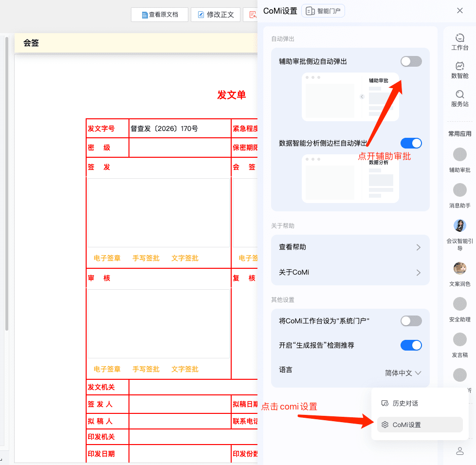
Task: Enable 辅助审批侧边自动弹出 switch
Action: (x=411, y=61)
